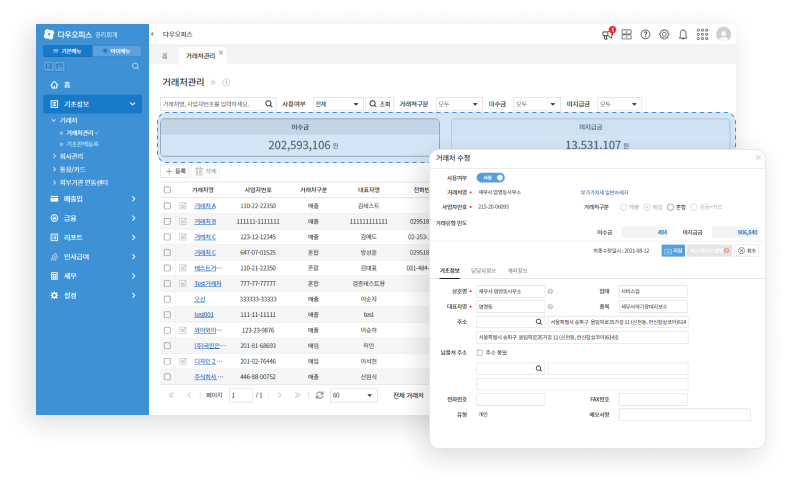This screenshot has width=791, height=486.
Task: Open the document icon on the 거래처 A row
Action: (183, 206)
